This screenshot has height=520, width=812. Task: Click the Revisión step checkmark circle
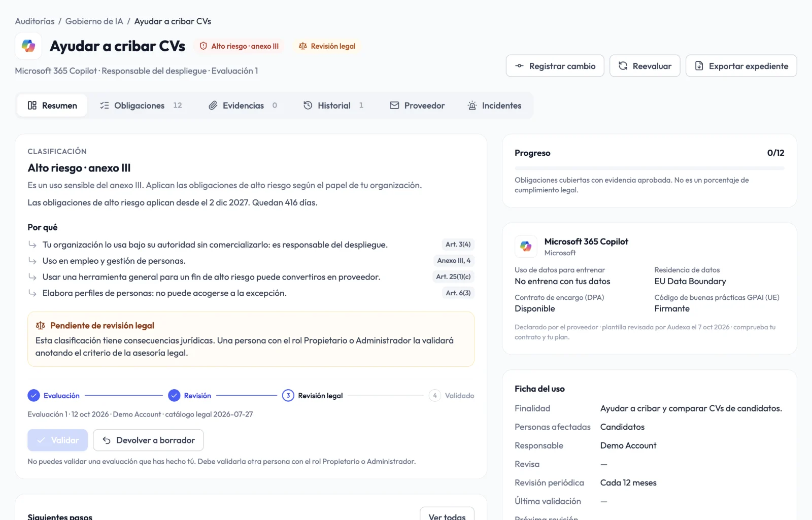coord(174,396)
